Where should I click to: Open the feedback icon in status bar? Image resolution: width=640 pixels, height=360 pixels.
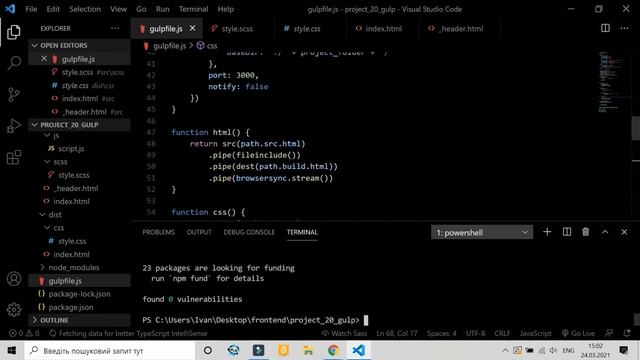pyautogui.click(x=609, y=333)
